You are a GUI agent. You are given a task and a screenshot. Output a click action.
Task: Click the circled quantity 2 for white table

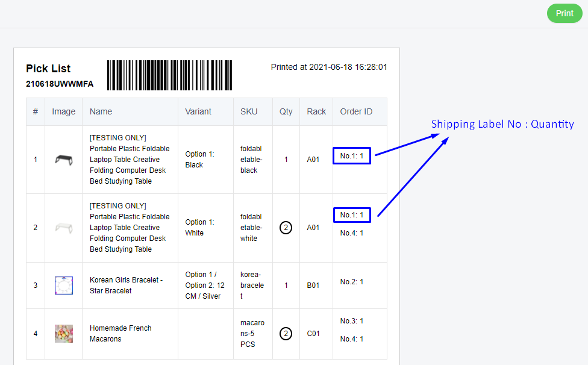click(x=286, y=228)
